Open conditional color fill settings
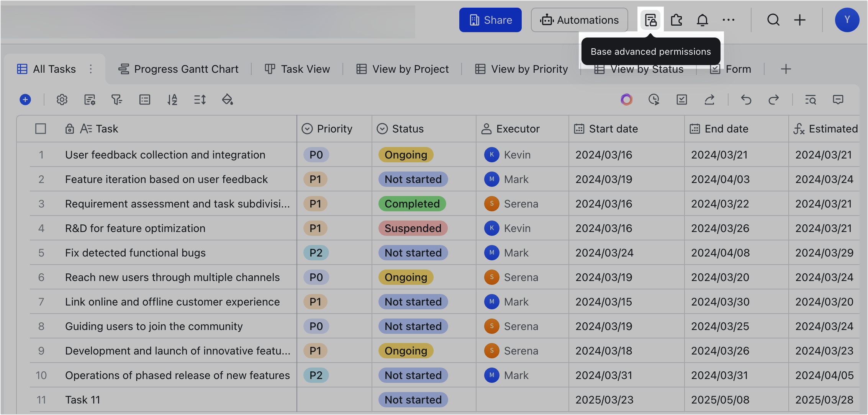This screenshot has height=415, width=868. pyautogui.click(x=228, y=100)
